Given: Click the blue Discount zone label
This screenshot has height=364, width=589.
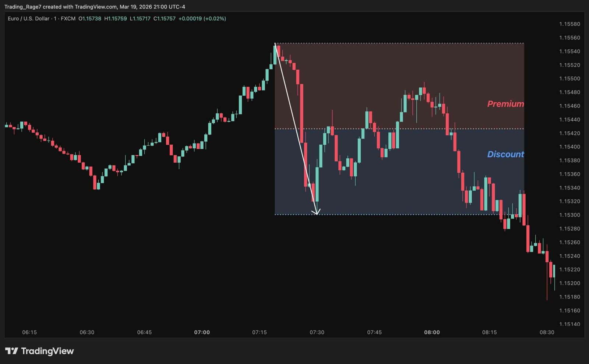Looking at the screenshot, I should click(505, 154).
